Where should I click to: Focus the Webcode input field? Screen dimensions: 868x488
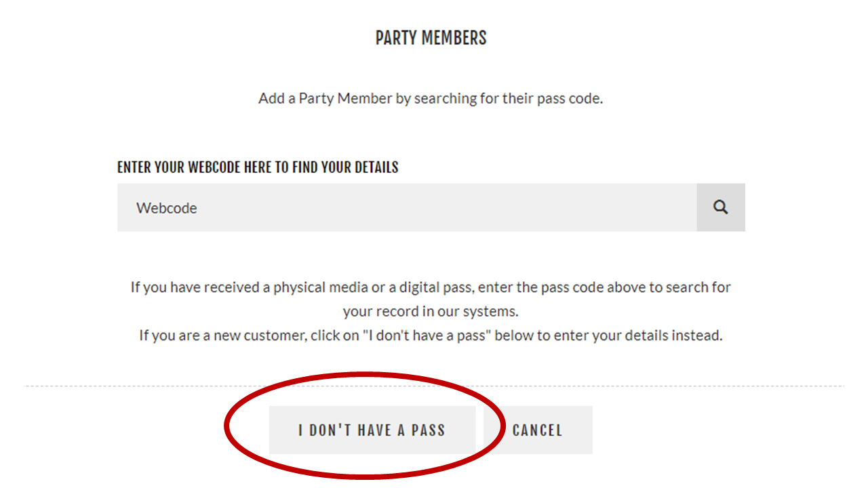(x=407, y=207)
